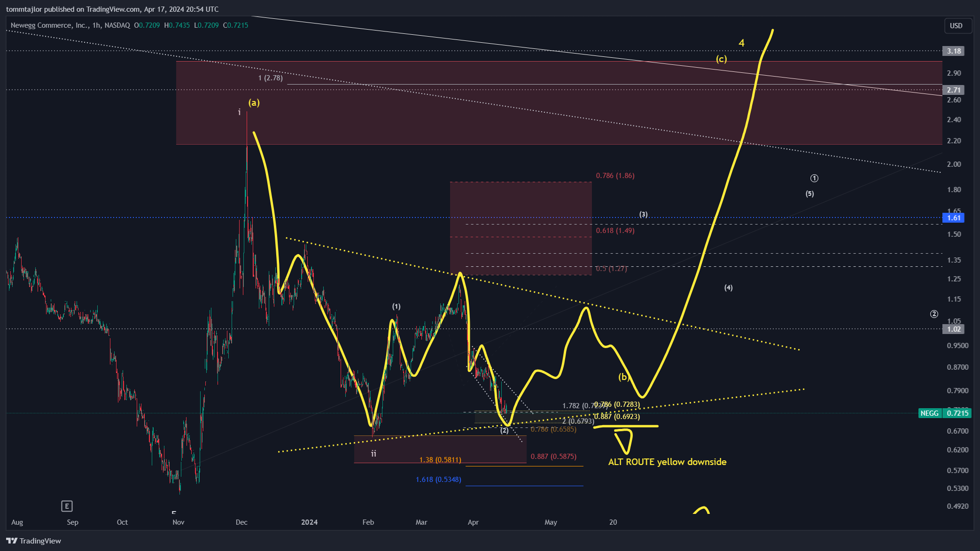The height and width of the screenshot is (551, 980).
Task: Click the '0.786 (1.86)' Fibonacci label
Action: click(615, 176)
